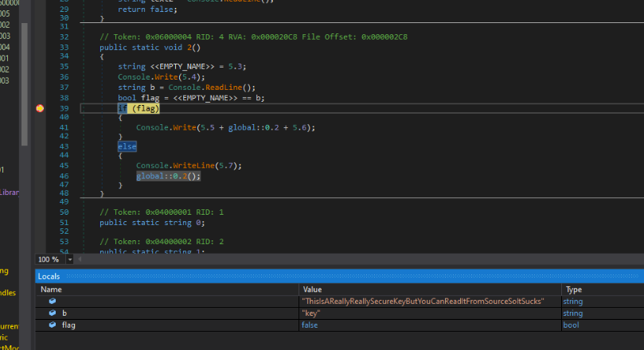Viewport: 644px width, 350px height.
Task: Click the 100 % zoom level field
Action: pos(49,260)
